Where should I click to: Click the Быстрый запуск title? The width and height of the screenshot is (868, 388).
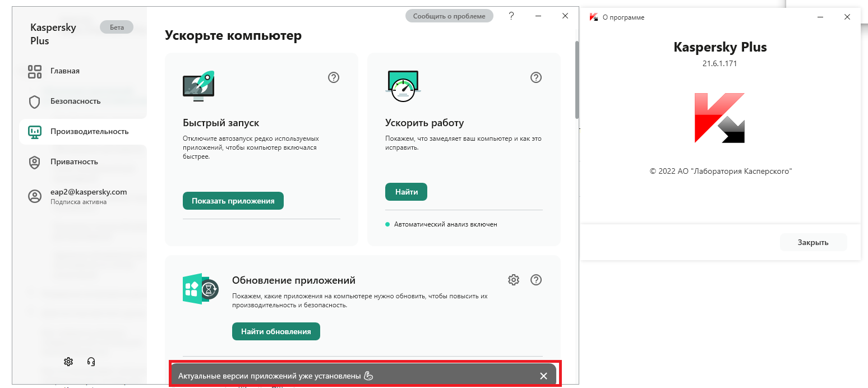click(221, 123)
